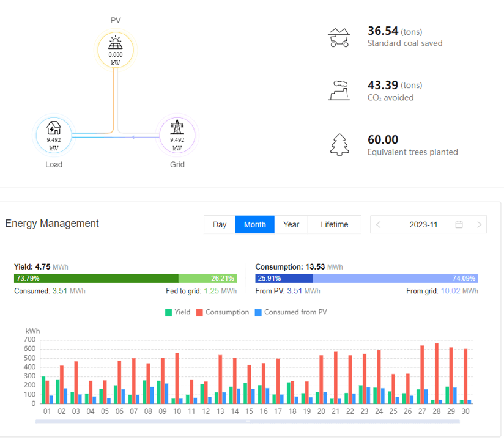Click the day 01 yield bar
This screenshot has width=504, height=440.
pyautogui.click(x=43, y=390)
